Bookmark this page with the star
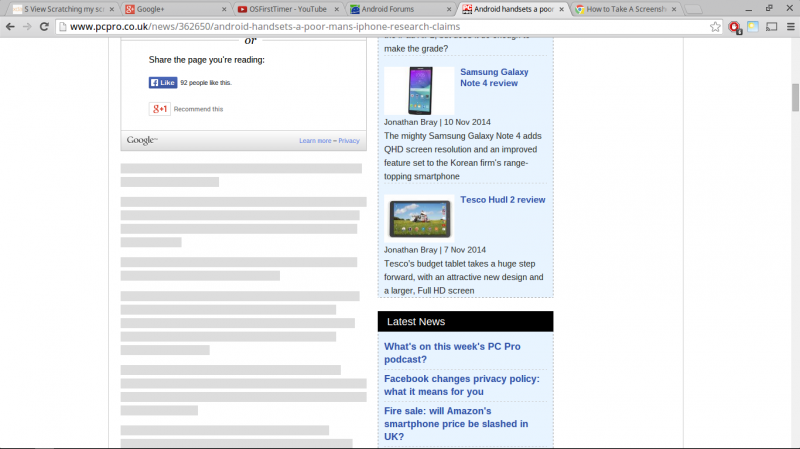 coord(715,27)
